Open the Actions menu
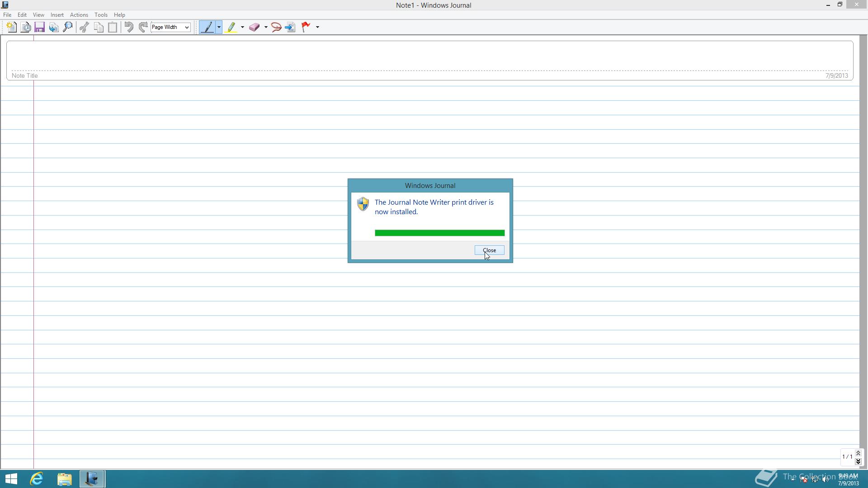The height and width of the screenshot is (488, 868). [x=79, y=15]
